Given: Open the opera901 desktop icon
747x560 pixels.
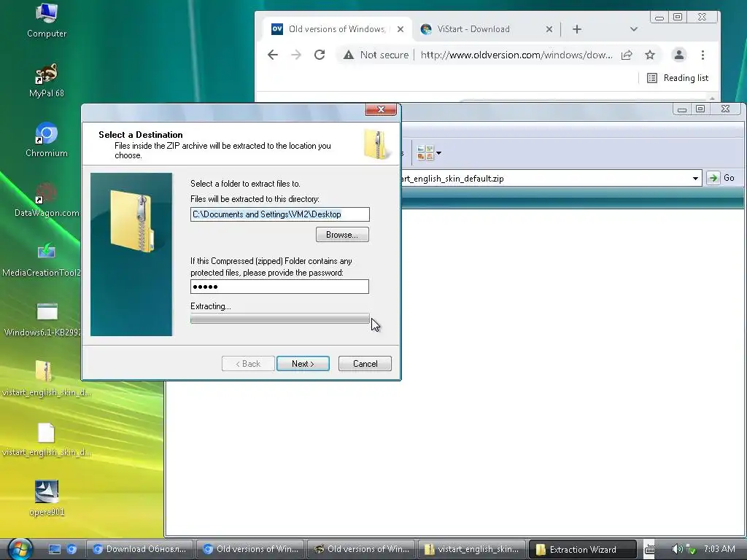Looking at the screenshot, I should [46, 498].
